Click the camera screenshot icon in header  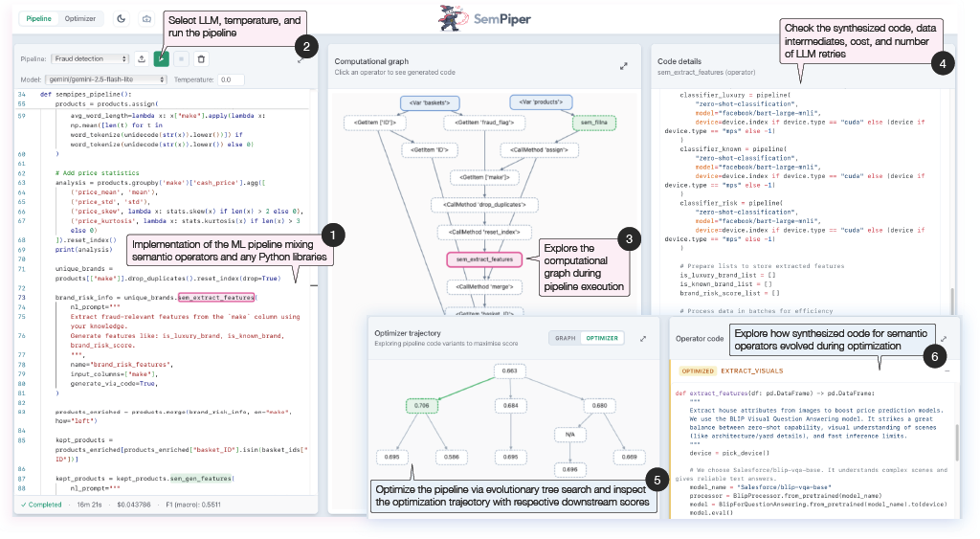(x=146, y=19)
